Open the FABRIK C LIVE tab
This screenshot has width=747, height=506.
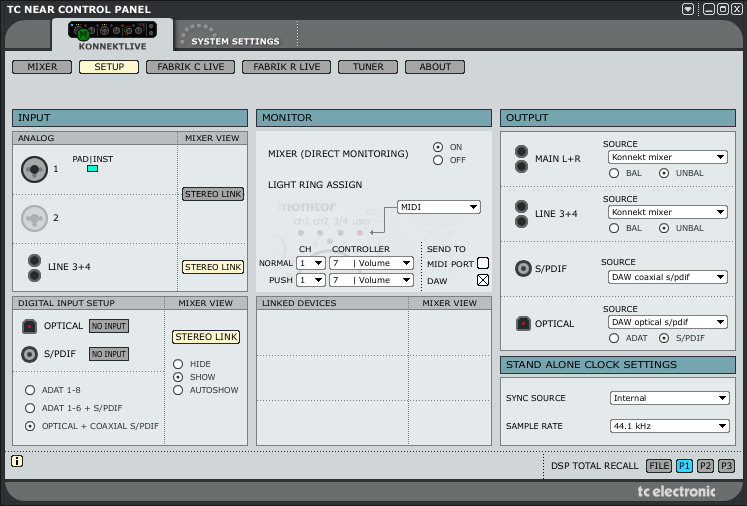tap(191, 67)
